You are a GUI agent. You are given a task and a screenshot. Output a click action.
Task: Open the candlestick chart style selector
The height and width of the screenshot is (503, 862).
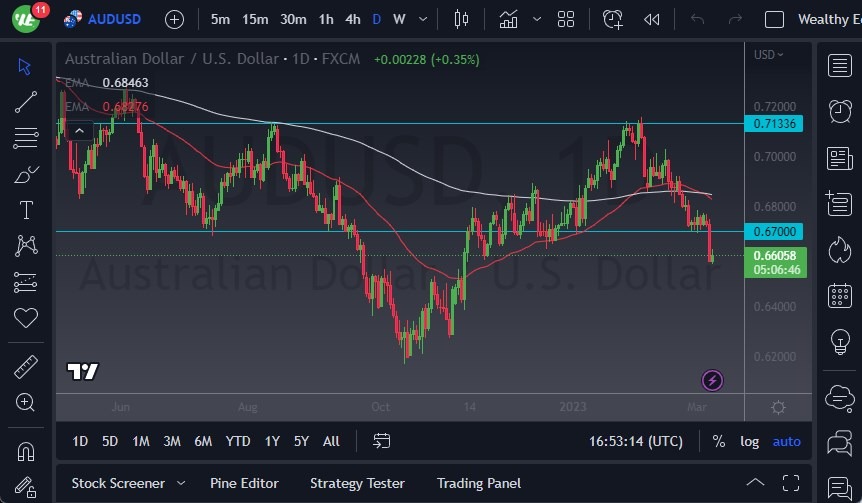(x=461, y=20)
